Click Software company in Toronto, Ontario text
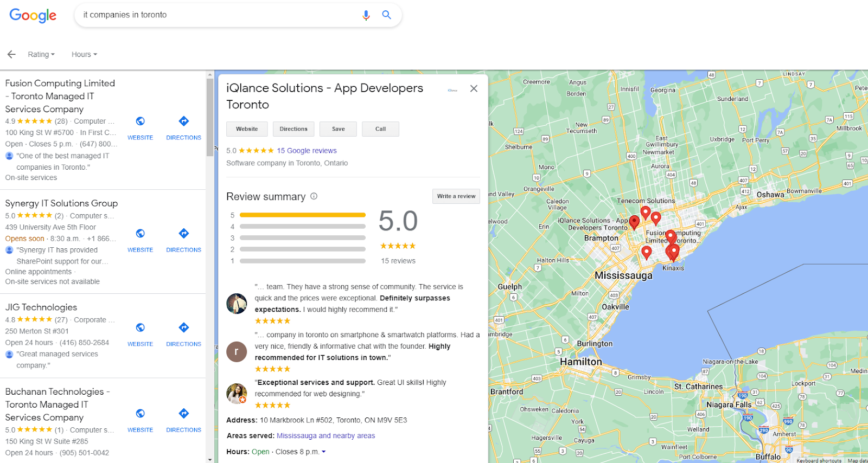Image resolution: width=868 pixels, height=463 pixels. pos(287,163)
